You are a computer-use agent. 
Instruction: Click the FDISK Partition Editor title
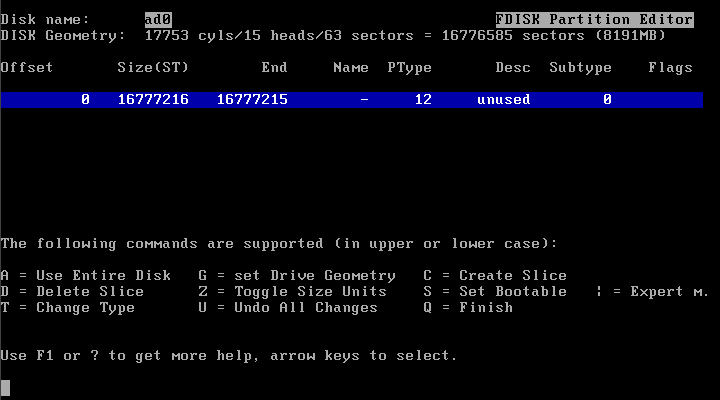594,19
